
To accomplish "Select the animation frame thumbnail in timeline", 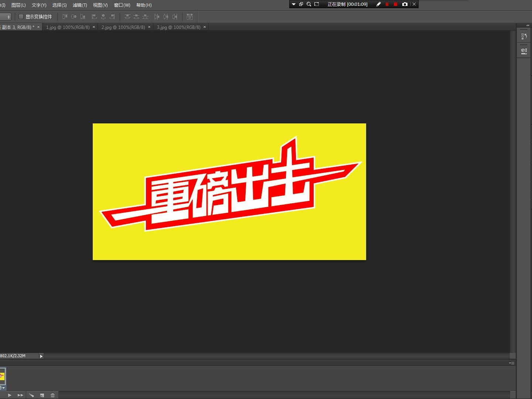I will tap(2, 376).
